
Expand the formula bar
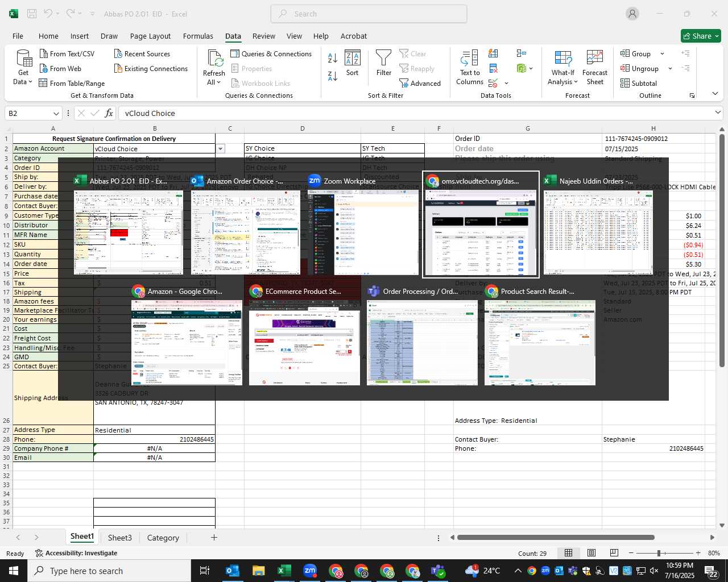[718, 113]
